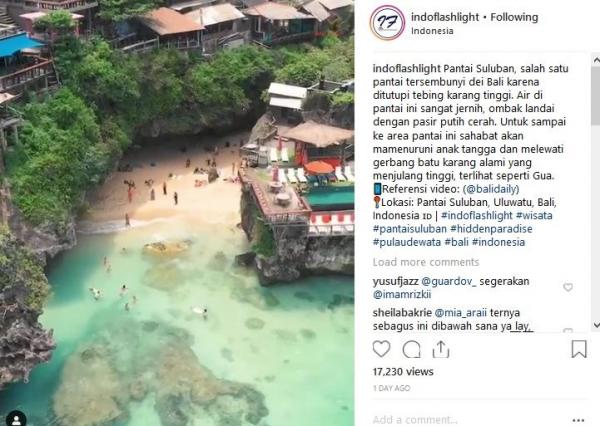Toggle the Following status for indoflashlight

[x=514, y=17]
